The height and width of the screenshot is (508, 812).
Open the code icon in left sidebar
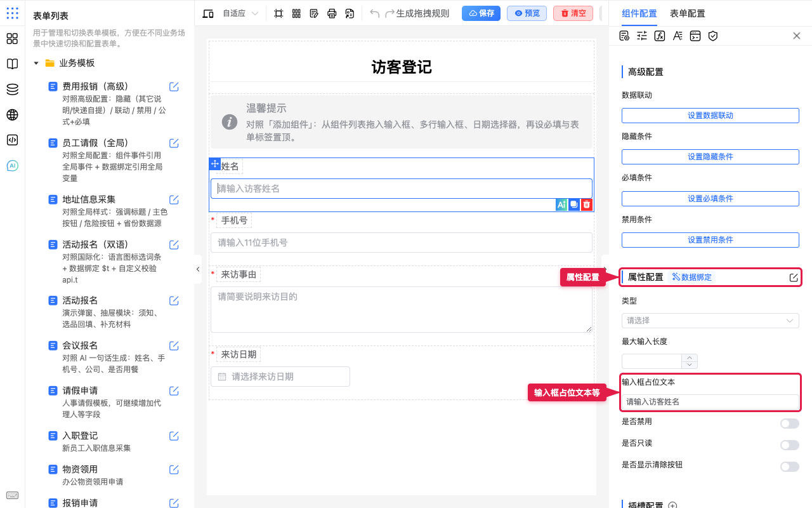(12, 140)
